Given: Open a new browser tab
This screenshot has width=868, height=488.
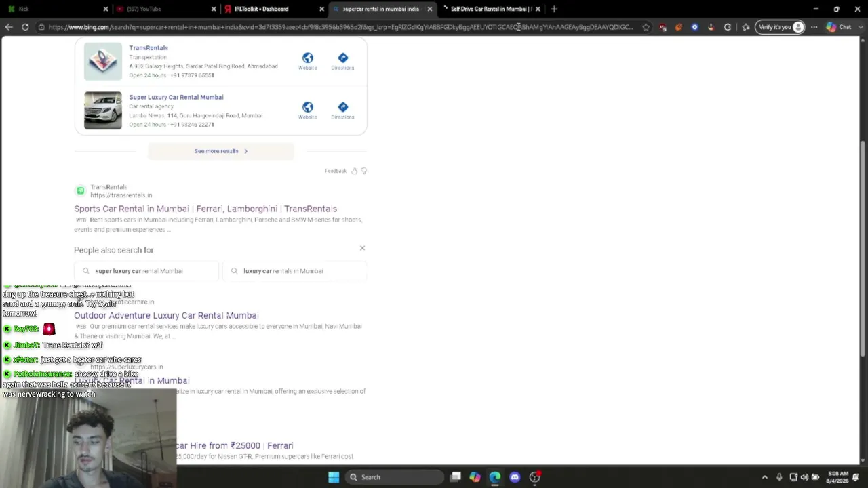Looking at the screenshot, I should (554, 9).
